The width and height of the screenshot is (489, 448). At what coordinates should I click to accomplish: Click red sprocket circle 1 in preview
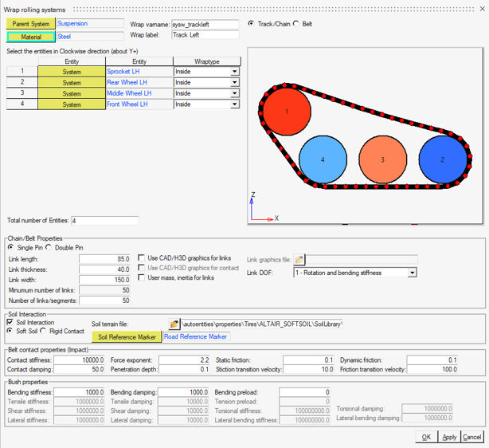pos(286,112)
